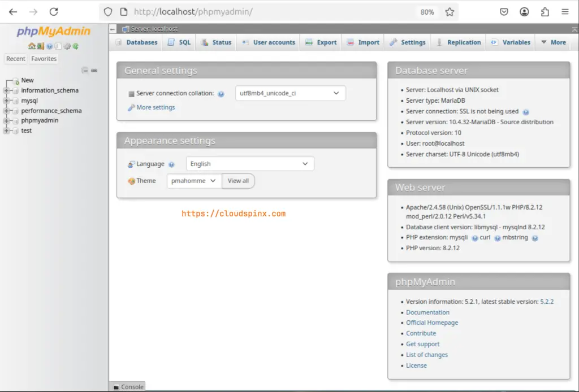Viewport: 579px width, 392px height.
Task: Open phpMyAdmin documentation via question mark icon
Action: [49, 46]
